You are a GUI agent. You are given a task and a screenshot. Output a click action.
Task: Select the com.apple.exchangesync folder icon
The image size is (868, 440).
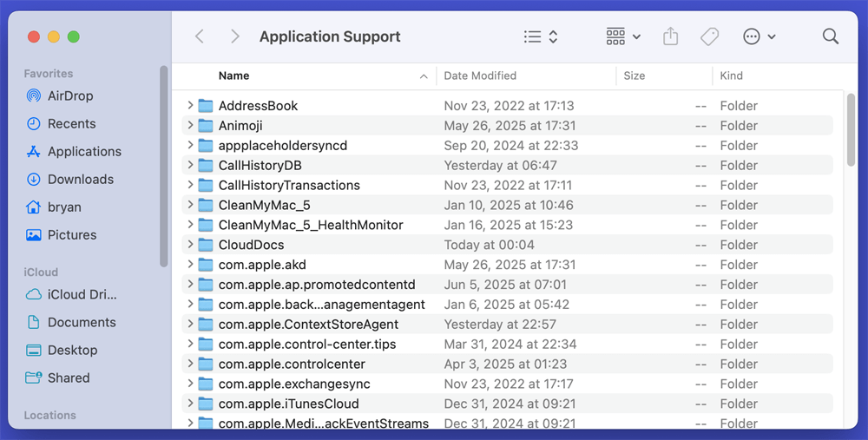pyautogui.click(x=206, y=384)
